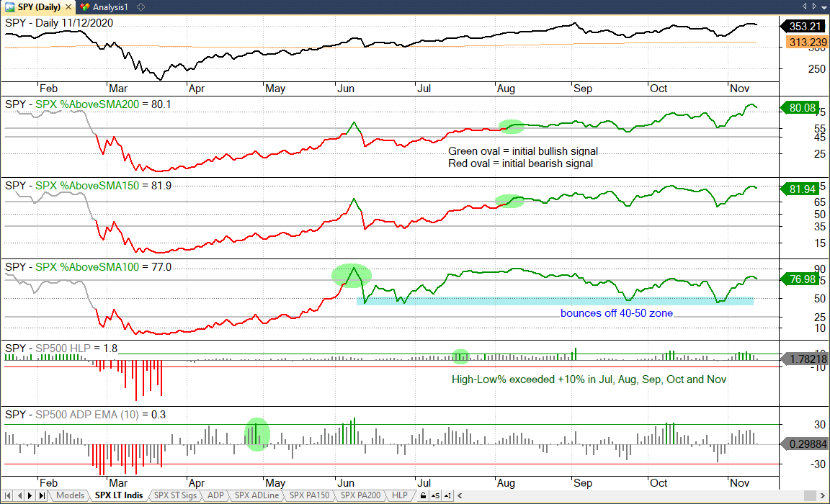Click the 'bounces off 40-50 zone' annotation

(x=617, y=313)
